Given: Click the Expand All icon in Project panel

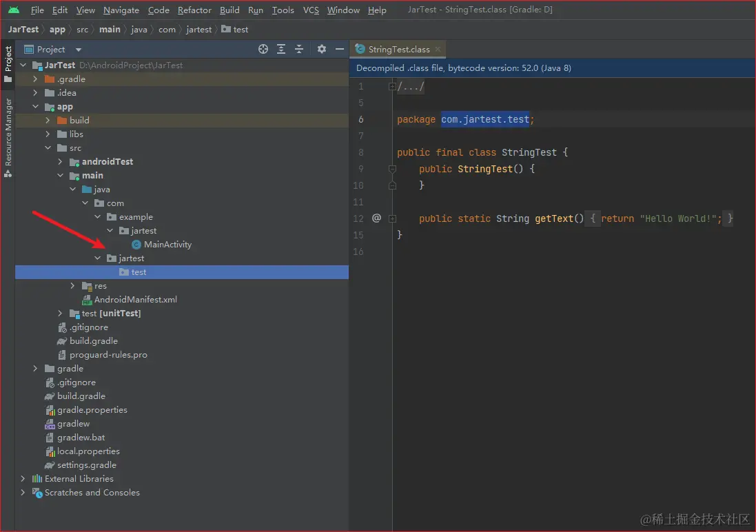Looking at the screenshot, I should (281, 49).
